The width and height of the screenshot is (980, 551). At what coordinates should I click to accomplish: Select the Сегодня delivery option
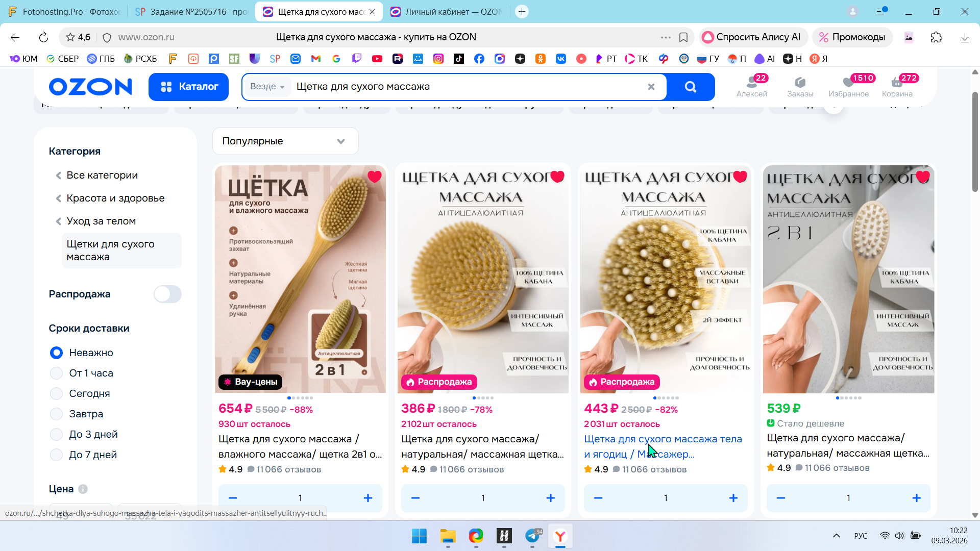[x=57, y=393]
